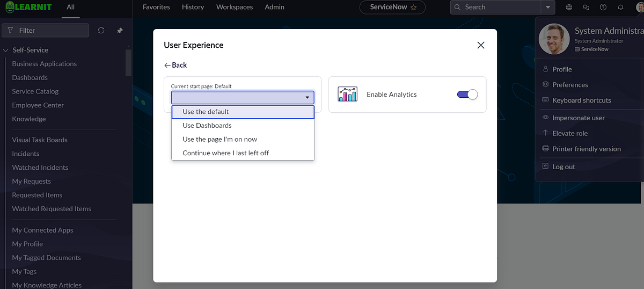Select 'Use the default' option
The height and width of the screenshot is (289, 644).
coord(243,112)
